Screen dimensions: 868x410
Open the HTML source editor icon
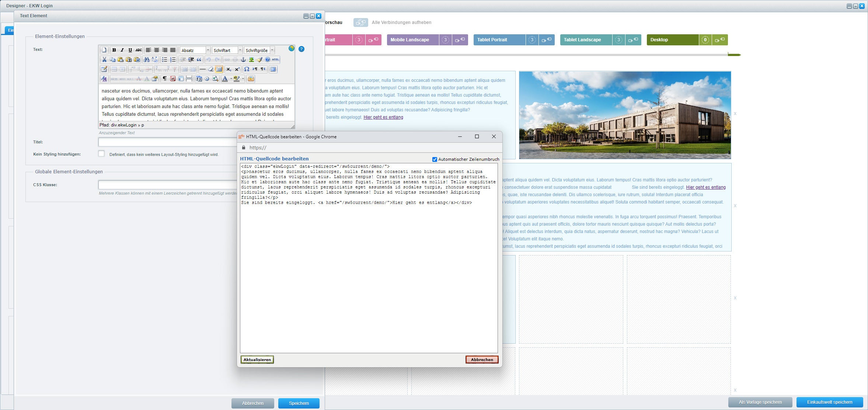click(x=276, y=60)
